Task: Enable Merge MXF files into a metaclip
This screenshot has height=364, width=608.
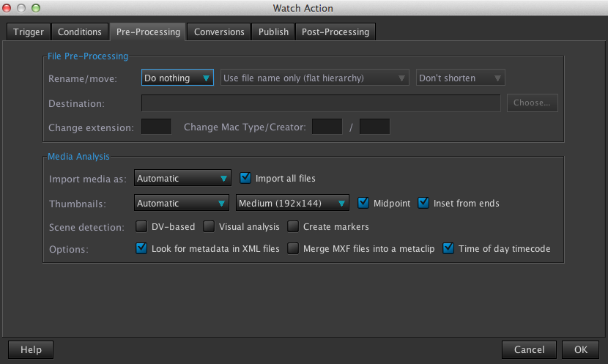Action: pyautogui.click(x=293, y=249)
